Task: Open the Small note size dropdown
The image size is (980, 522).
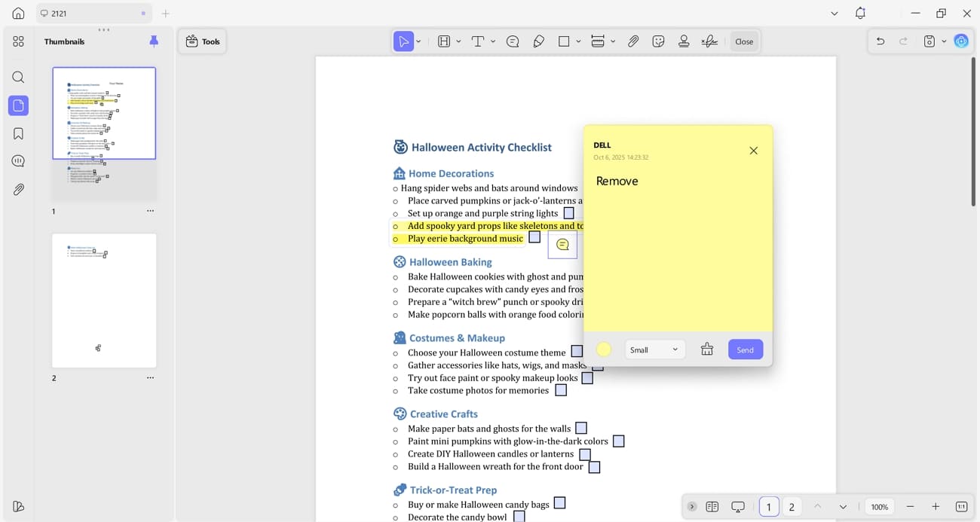Action: [654, 349]
